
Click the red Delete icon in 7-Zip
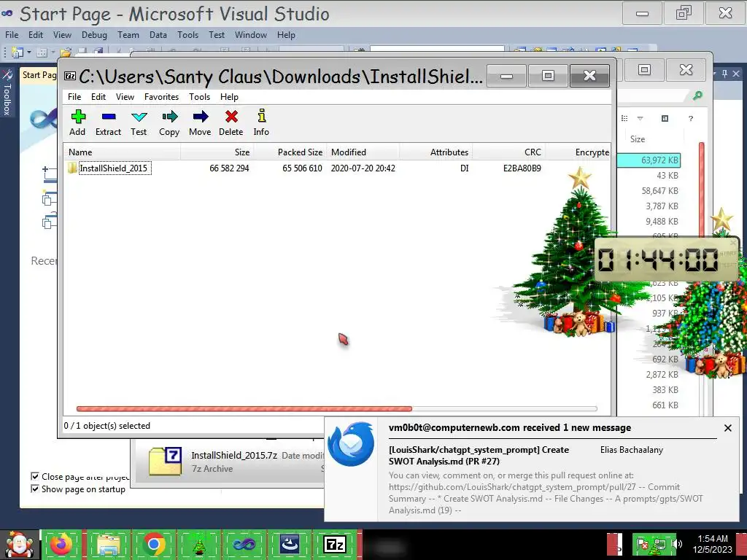[231, 122]
